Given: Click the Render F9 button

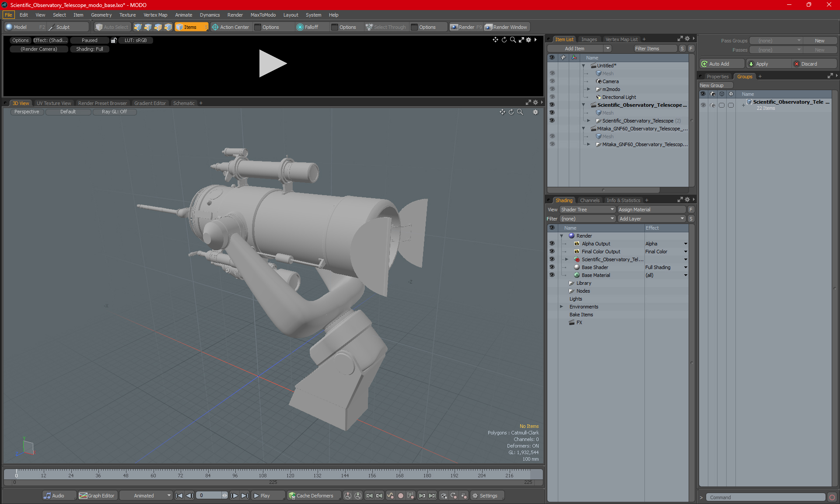Looking at the screenshot, I should (466, 27).
